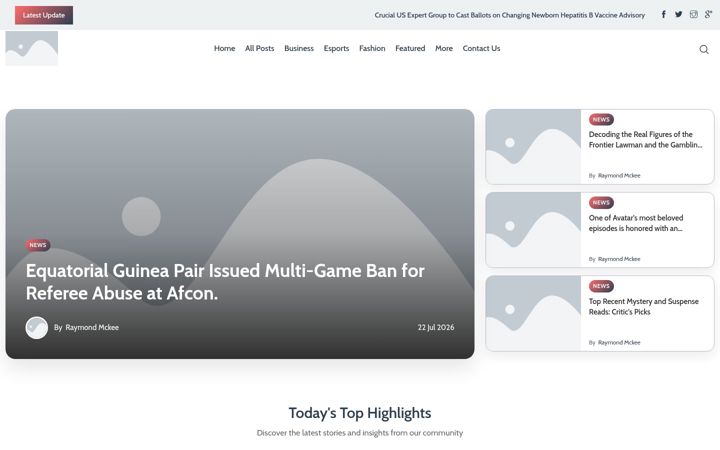The image size is (720, 450).
Task: Open the Hepatitis B Vaccine Advisory headline
Action: [510, 15]
